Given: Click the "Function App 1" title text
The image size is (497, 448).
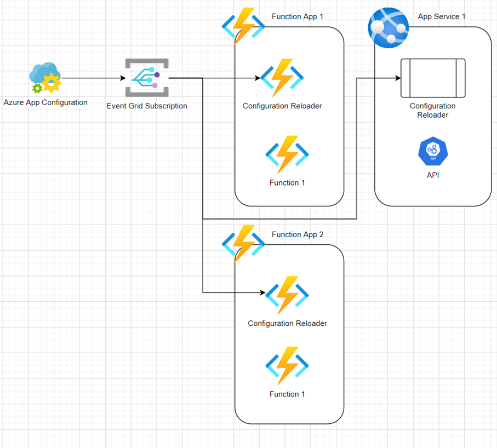Looking at the screenshot, I should point(298,16).
